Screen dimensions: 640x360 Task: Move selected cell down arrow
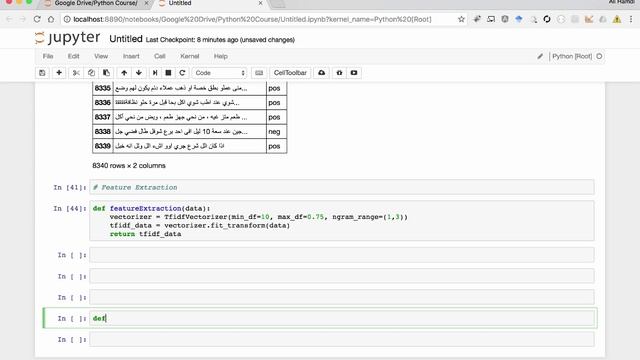[x=139, y=73]
